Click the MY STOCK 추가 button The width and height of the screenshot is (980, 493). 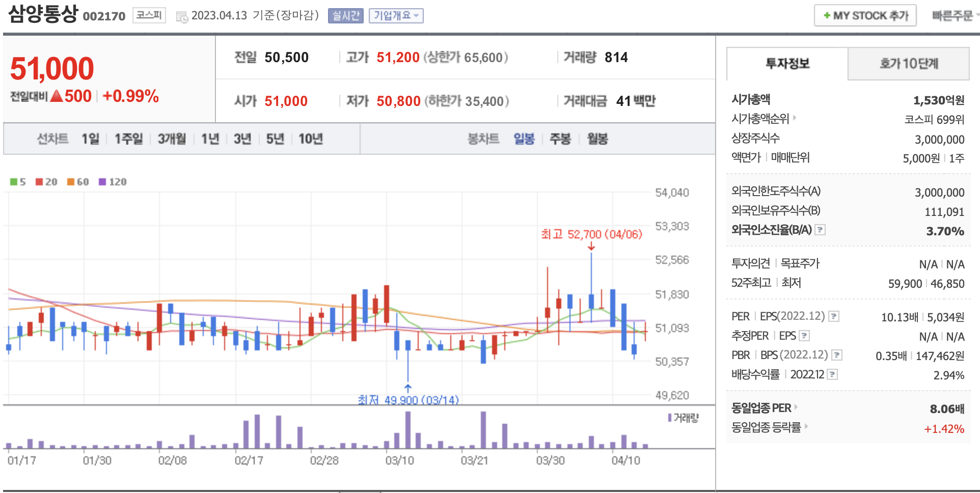(x=865, y=16)
